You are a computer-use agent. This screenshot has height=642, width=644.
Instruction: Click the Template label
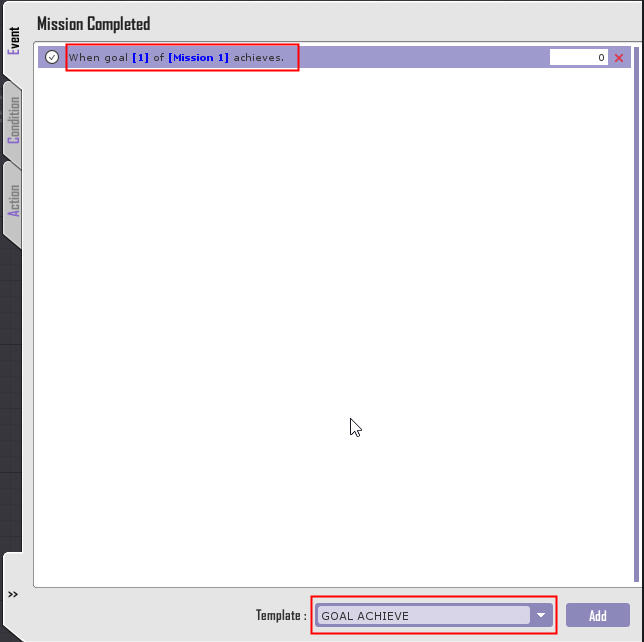[281, 615]
